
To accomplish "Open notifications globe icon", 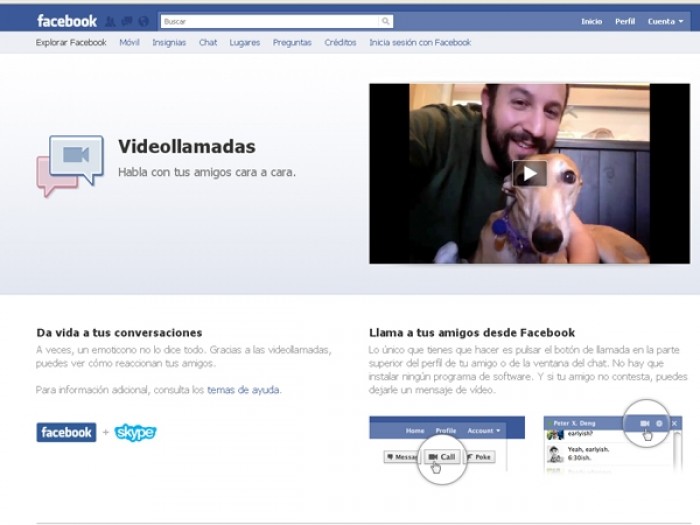I will 143,21.
